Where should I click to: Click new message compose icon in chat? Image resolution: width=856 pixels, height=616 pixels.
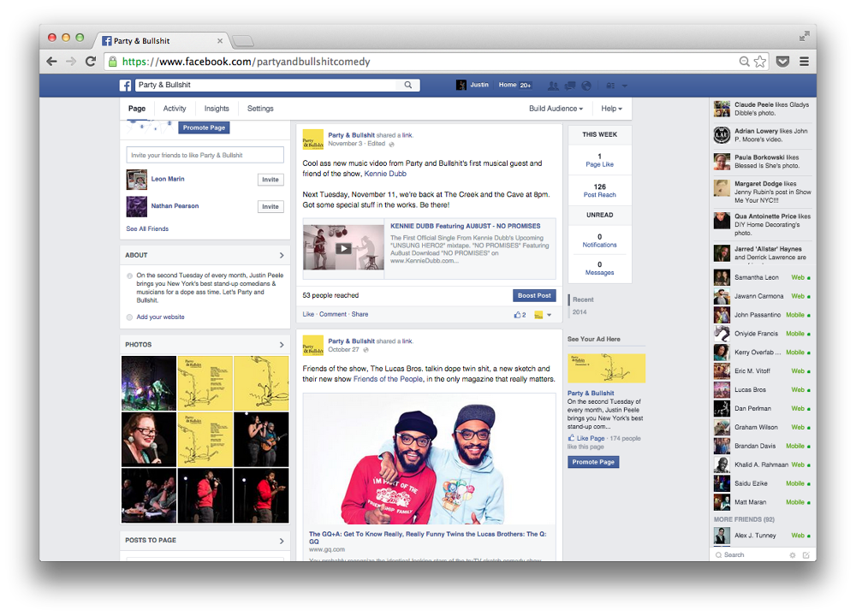pyautogui.click(x=805, y=555)
